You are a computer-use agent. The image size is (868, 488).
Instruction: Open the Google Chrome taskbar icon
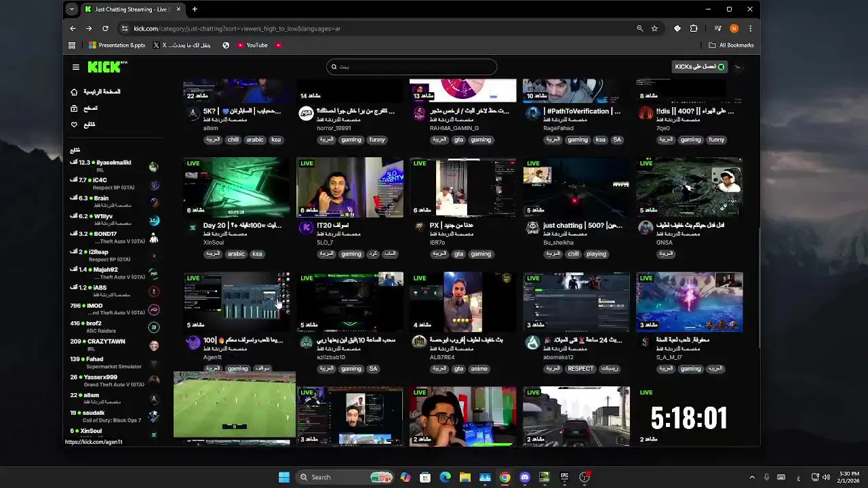coord(505,477)
